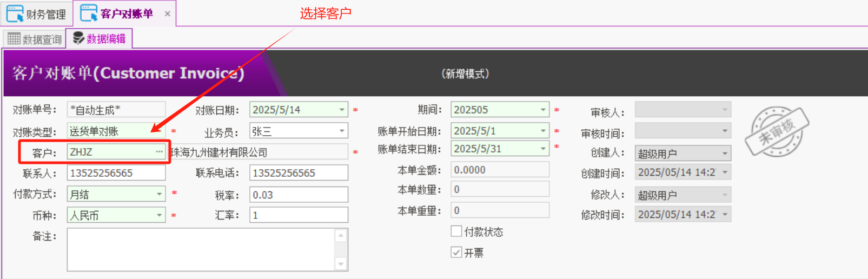The width and height of the screenshot is (868, 279).
Task: Click the 备注 scrollbar down arrow
Action: (x=341, y=264)
